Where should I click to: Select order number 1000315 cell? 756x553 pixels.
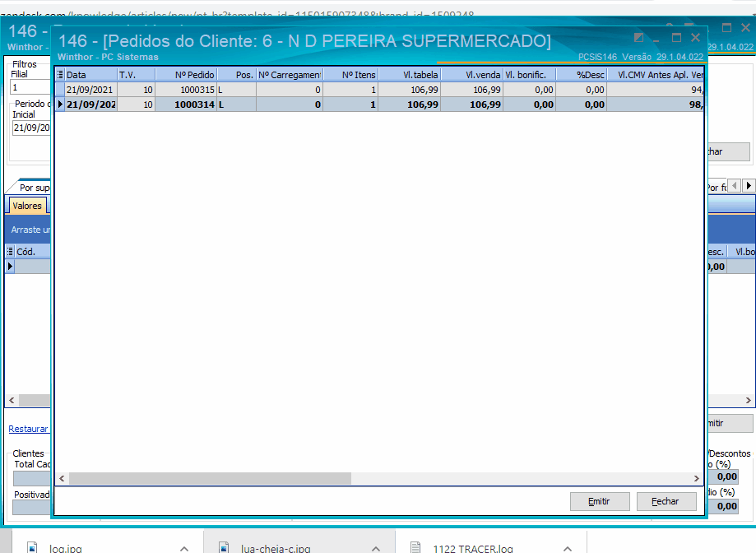[x=186, y=90]
